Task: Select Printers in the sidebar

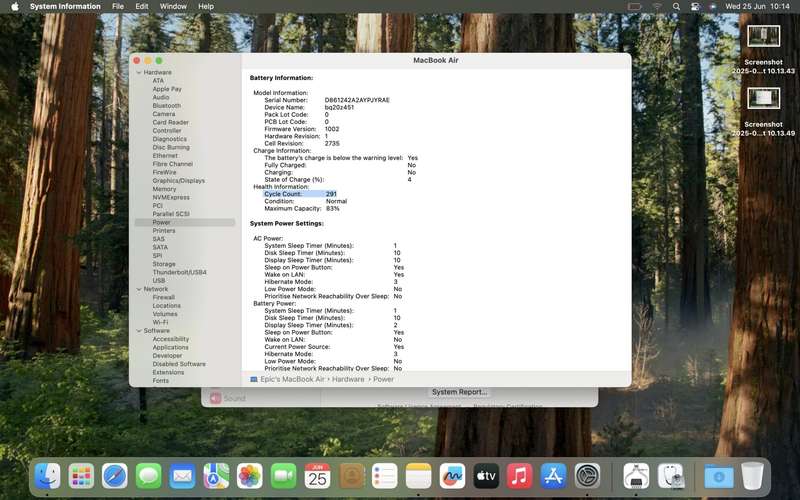Action: point(164,231)
